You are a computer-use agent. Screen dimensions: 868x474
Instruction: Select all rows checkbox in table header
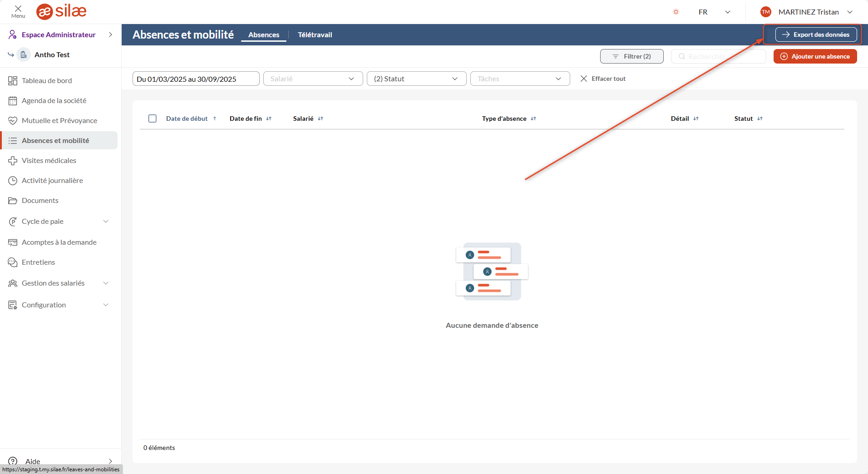click(153, 118)
